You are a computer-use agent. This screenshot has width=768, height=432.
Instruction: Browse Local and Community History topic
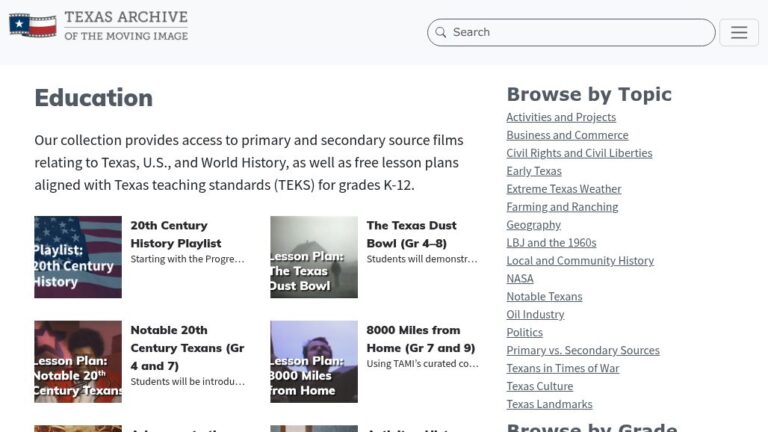[580, 261]
